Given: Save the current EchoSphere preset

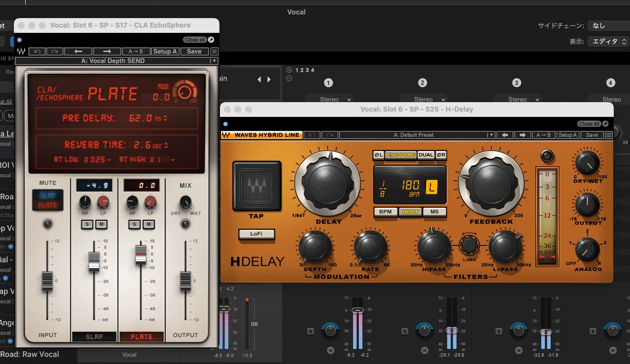Looking at the screenshot, I should coord(194,51).
